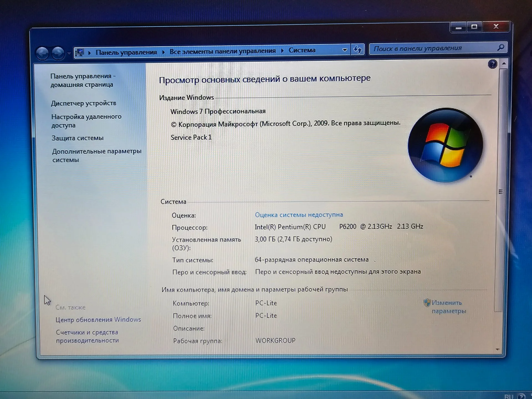The width and height of the screenshot is (532, 399).
Task: Open 'Настройка удаленного доступа' link
Action: tap(86, 121)
